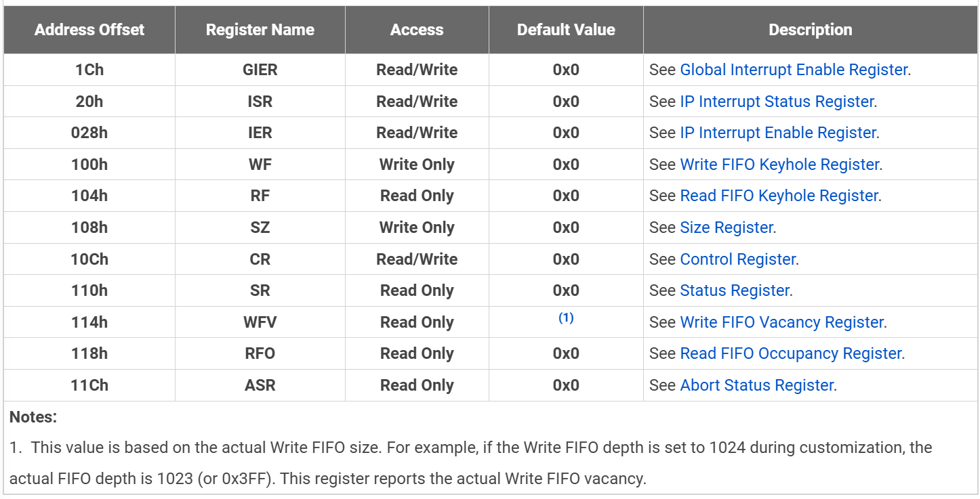Click the Register Name column header
Viewport: 980px width, 499px height.
click(x=260, y=30)
